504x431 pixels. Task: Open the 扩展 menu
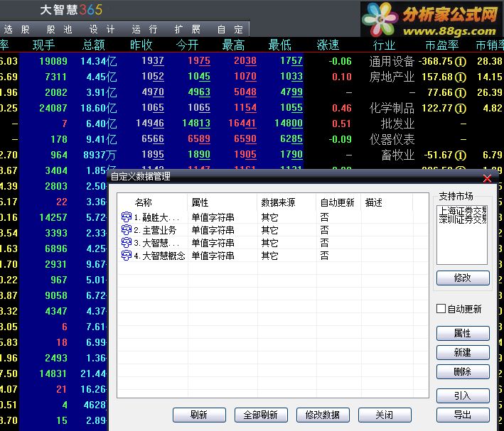point(188,30)
